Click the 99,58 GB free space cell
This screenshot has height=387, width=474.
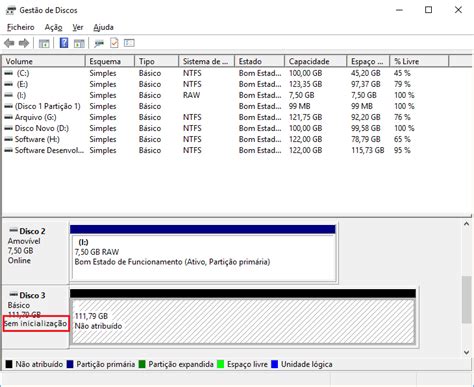366,128
